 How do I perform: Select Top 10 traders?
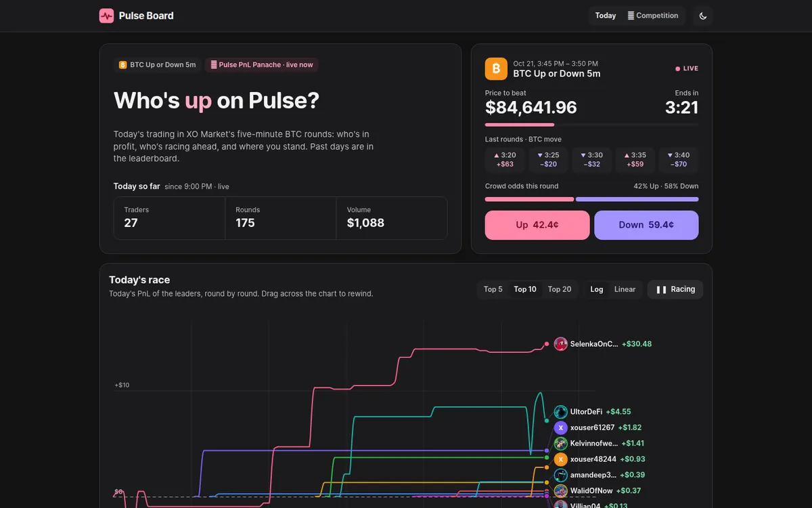[525, 289]
